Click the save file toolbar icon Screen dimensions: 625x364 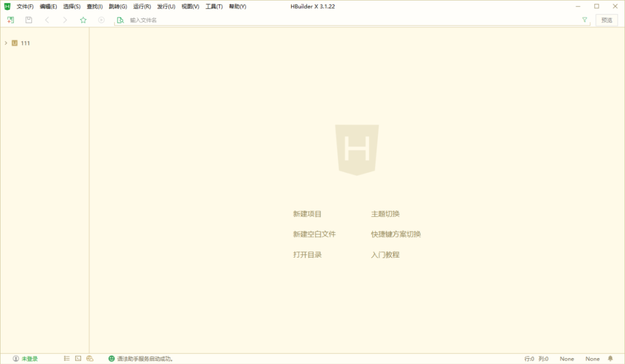(x=29, y=20)
